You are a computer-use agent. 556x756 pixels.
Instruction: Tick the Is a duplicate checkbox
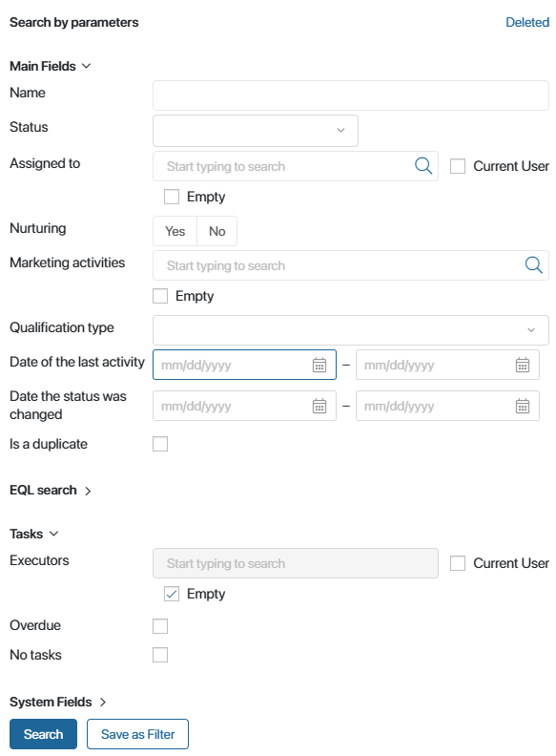coord(160,444)
